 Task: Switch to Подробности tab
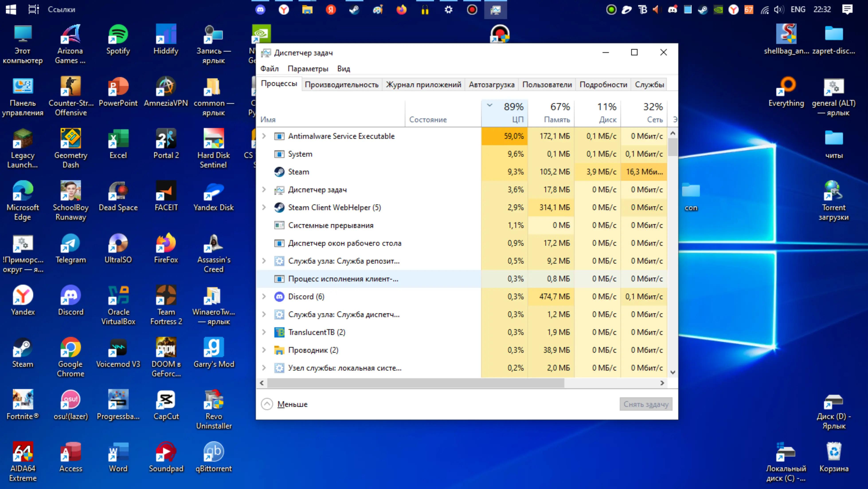coord(603,84)
